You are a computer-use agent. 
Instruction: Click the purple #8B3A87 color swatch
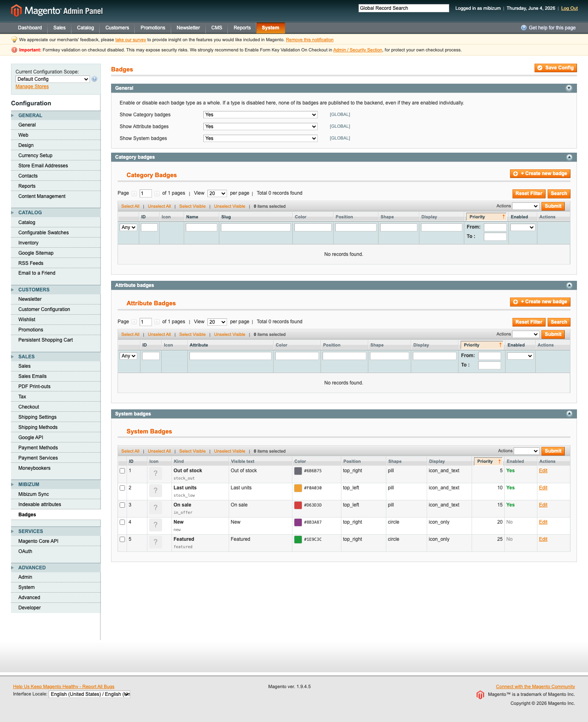click(x=298, y=522)
